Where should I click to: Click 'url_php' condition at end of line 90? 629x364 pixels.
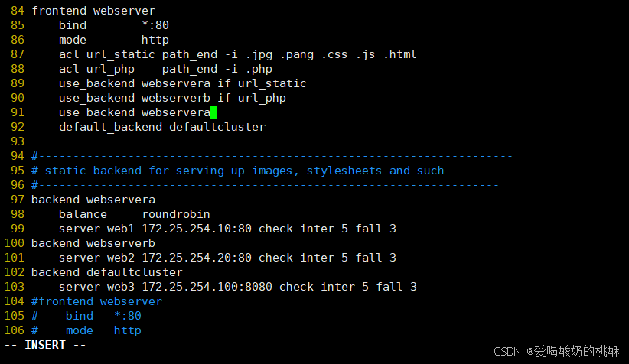tap(262, 98)
